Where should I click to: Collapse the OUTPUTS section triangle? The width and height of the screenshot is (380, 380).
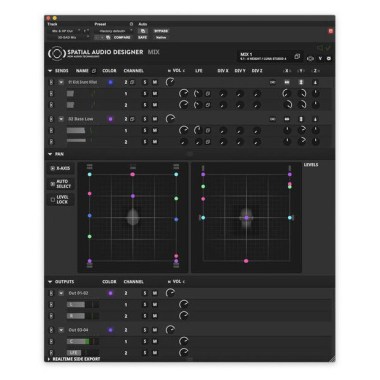(x=50, y=282)
